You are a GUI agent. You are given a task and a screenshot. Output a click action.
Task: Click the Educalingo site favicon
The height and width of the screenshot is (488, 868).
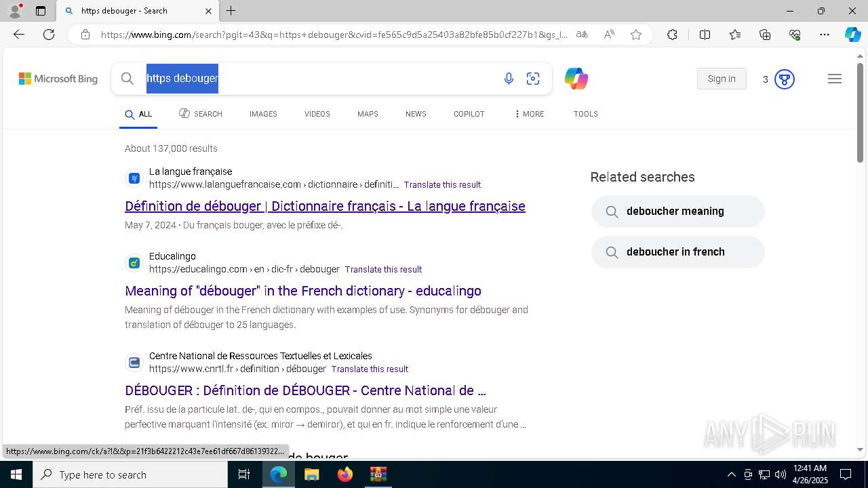coord(134,263)
